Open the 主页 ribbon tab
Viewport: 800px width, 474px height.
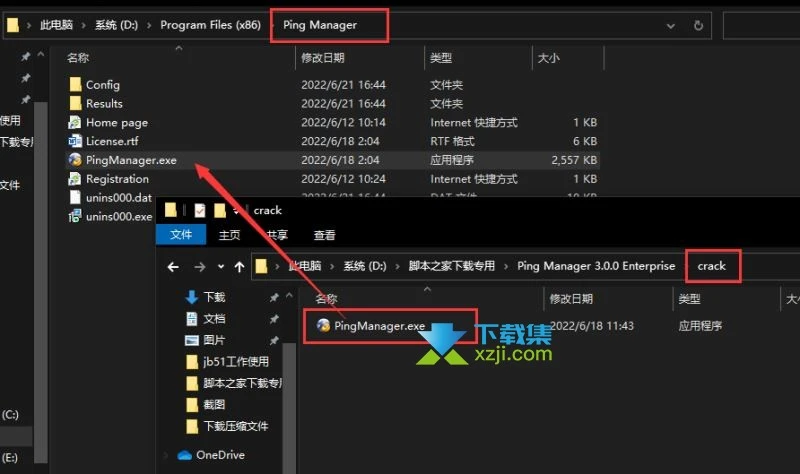[229, 235]
